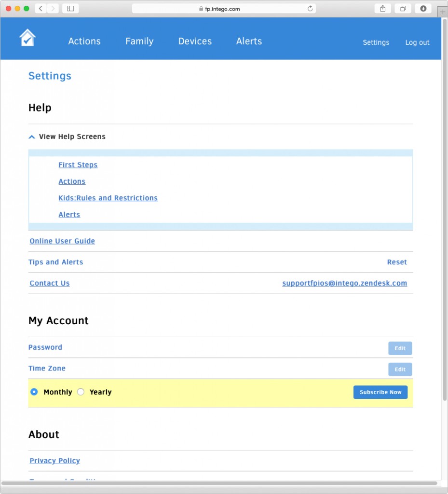Click the Subscribe Now button
The height and width of the screenshot is (494, 448).
coord(380,392)
